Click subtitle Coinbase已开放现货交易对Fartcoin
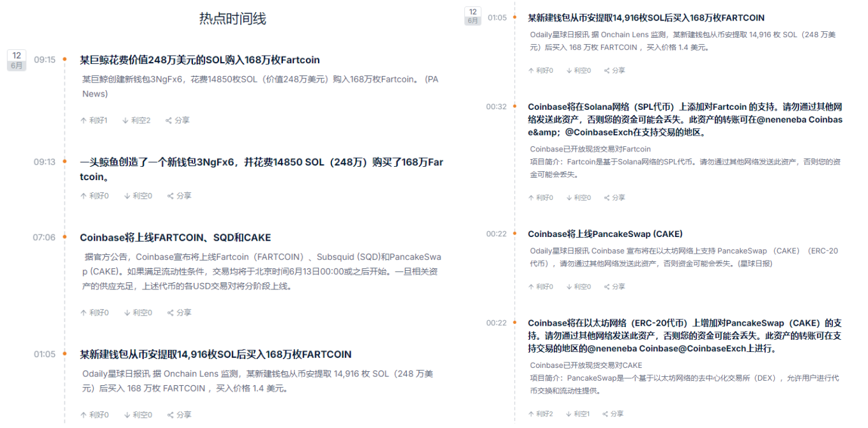 point(590,149)
